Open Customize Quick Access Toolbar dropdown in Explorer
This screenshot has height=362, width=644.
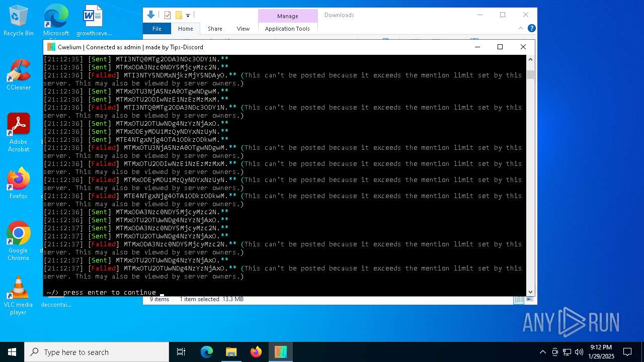188,16
